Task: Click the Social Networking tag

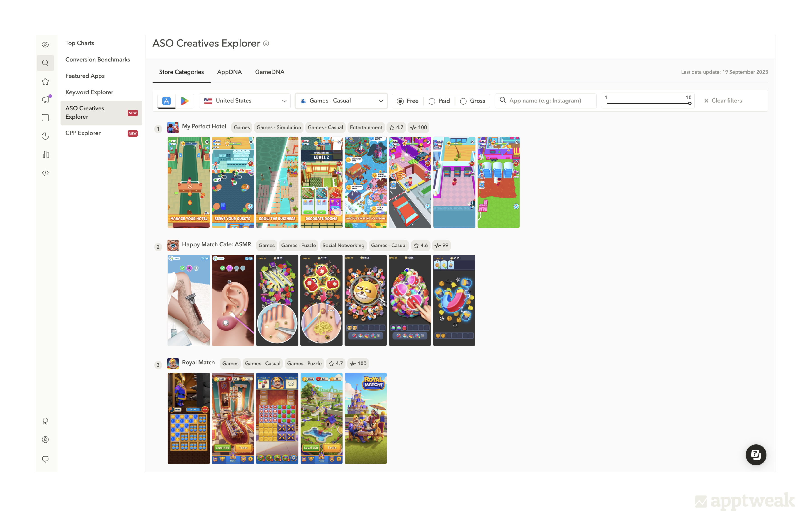Action: 343,245
